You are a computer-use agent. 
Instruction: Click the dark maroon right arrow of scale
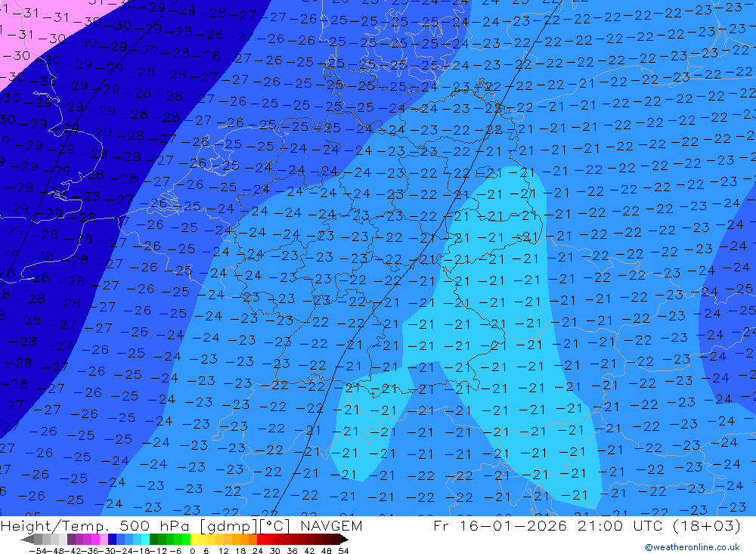click(x=343, y=540)
